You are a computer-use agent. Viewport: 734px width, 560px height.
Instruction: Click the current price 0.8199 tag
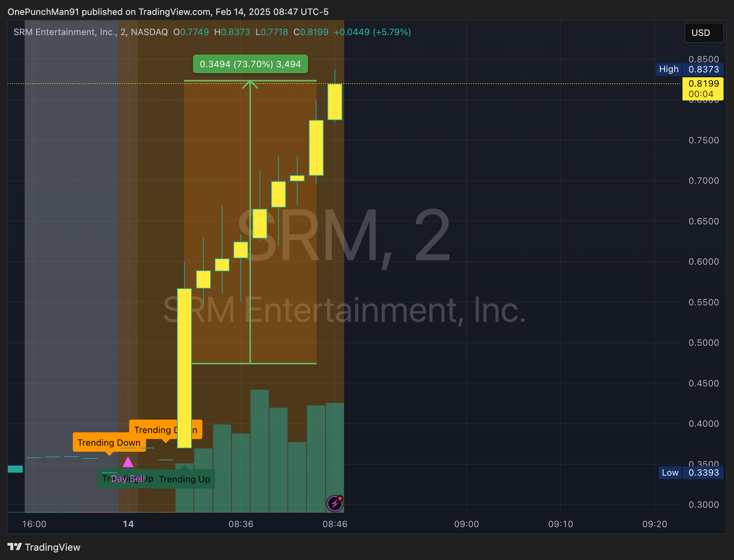coord(703,89)
